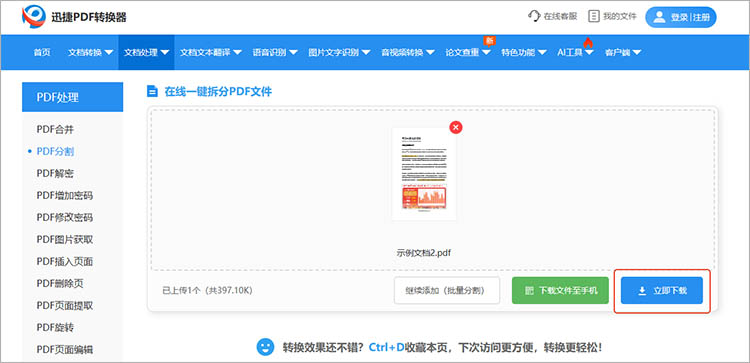The image size is (750, 363).
Task: Expand the AI工具 dropdown arrow
Action: point(589,53)
